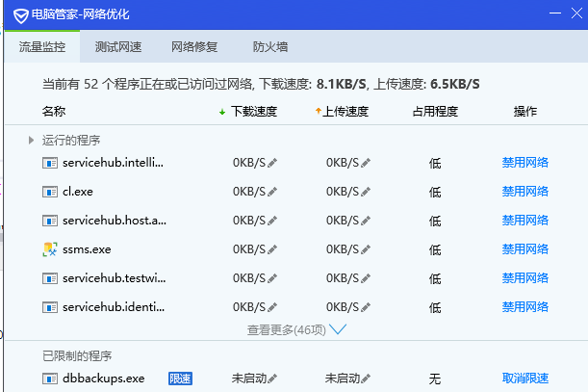Edit download speed pencil for cl.exe

pyautogui.click(x=272, y=192)
